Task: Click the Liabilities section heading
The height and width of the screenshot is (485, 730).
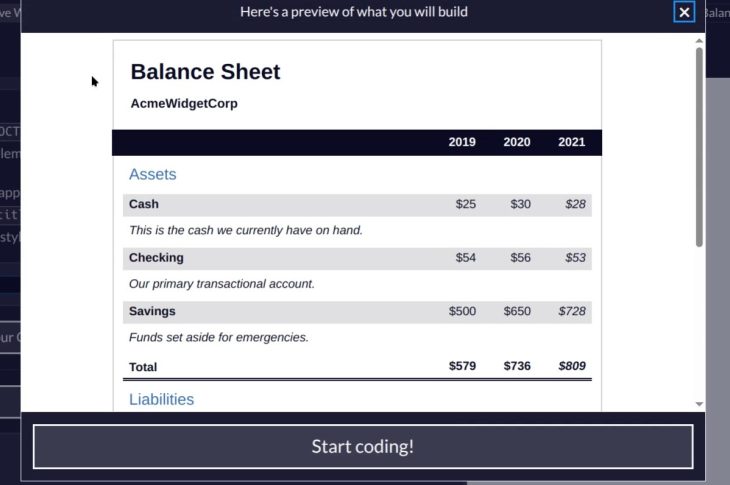Action: pos(161,399)
